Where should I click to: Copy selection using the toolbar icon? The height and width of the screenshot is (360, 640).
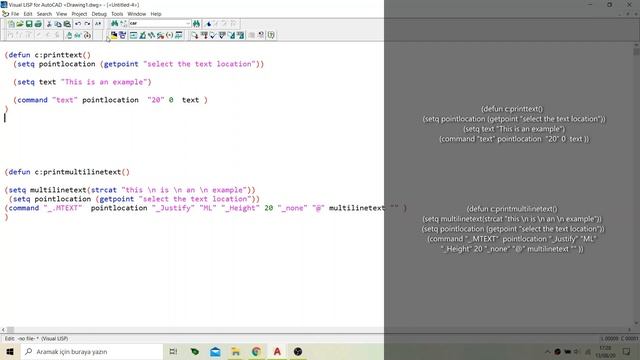pyautogui.click(x=58, y=24)
